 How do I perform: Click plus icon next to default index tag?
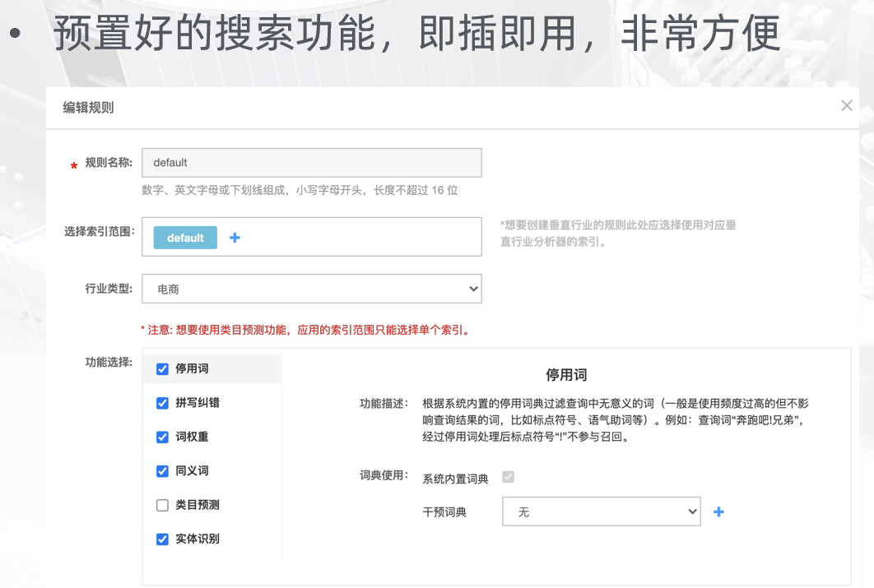pyautogui.click(x=235, y=238)
